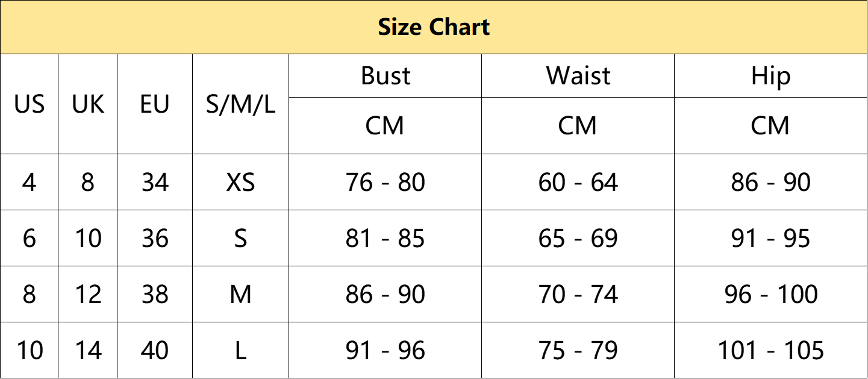Click the waist value 65 - 69
The height and width of the screenshot is (379, 868).
pyautogui.click(x=578, y=238)
